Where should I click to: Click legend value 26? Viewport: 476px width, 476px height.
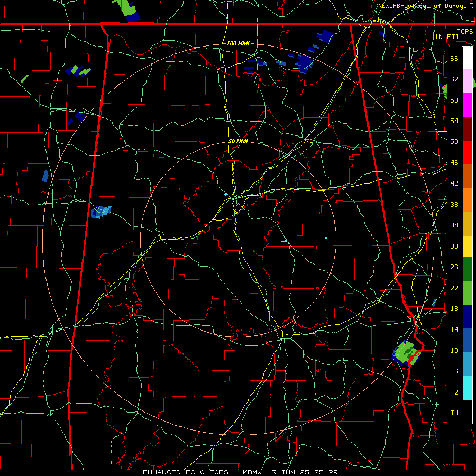coord(454,267)
